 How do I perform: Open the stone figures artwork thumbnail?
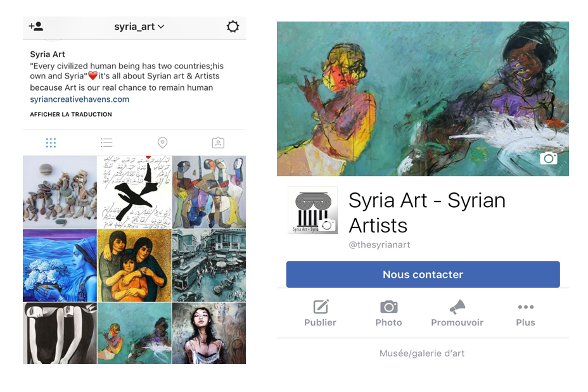[x=60, y=192]
